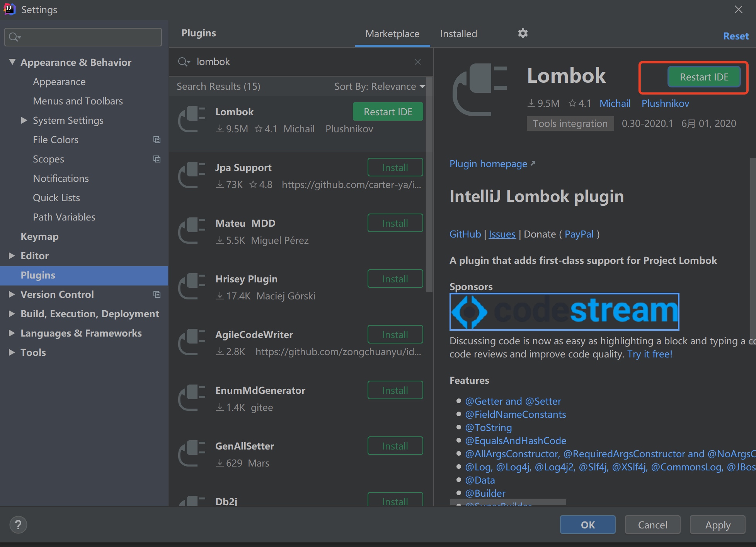Image resolution: width=756 pixels, height=547 pixels.
Task: Click the plugins settings gear icon
Action: coord(523,33)
